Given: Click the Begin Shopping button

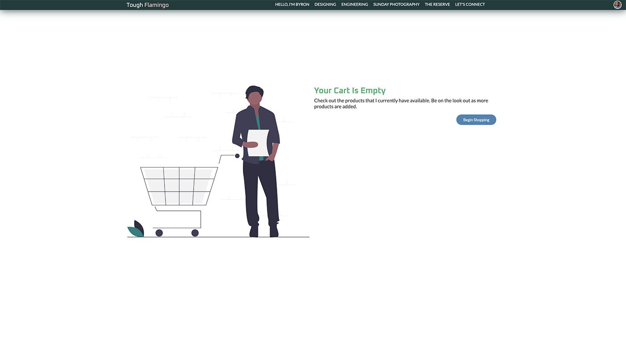Looking at the screenshot, I should (x=476, y=120).
